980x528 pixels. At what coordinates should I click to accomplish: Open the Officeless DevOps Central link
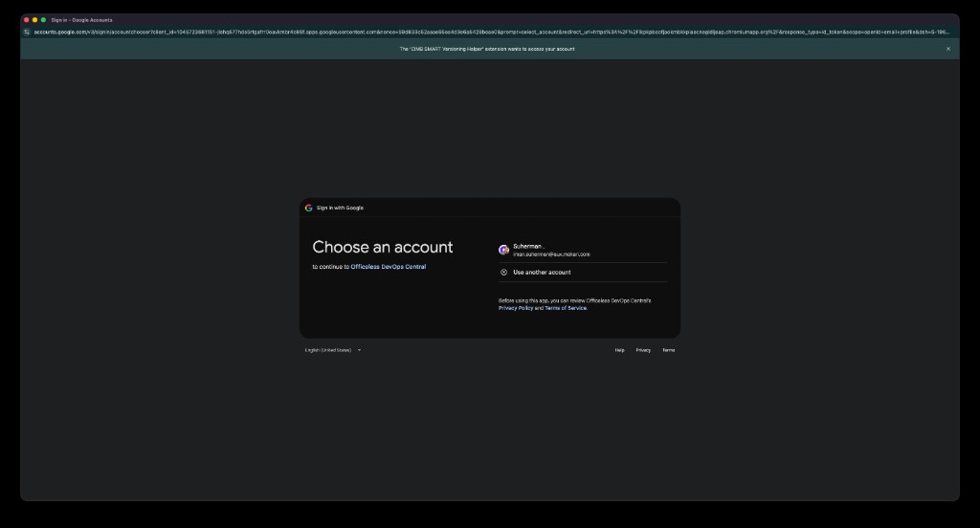(x=389, y=267)
